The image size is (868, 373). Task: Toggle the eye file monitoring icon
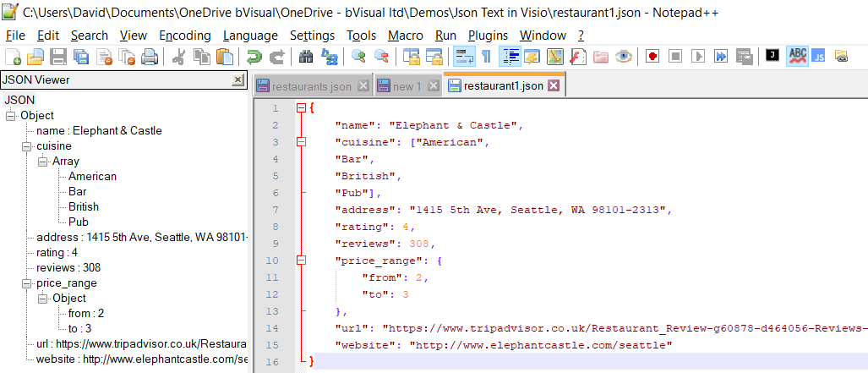click(624, 57)
